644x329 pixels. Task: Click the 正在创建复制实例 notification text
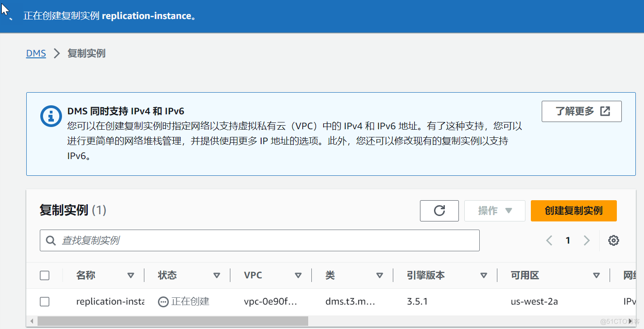click(110, 16)
